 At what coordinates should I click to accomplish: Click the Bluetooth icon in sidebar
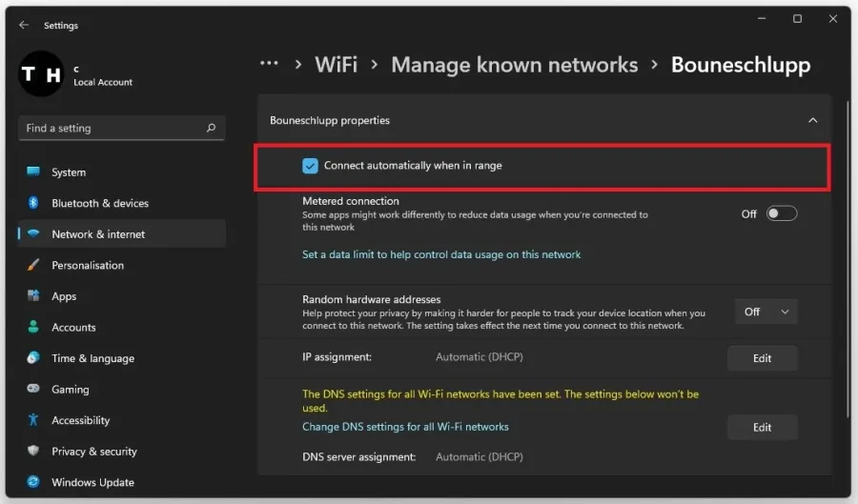33,203
